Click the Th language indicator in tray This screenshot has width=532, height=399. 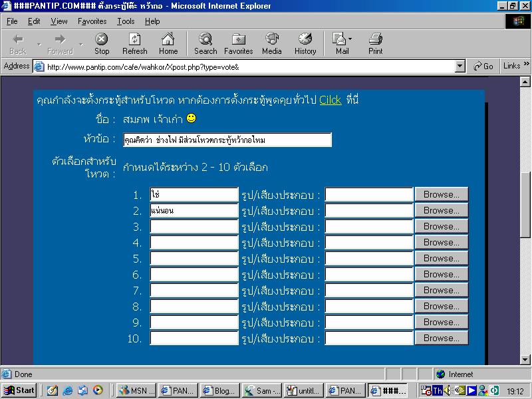pyautogui.click(x=438, y=391)
